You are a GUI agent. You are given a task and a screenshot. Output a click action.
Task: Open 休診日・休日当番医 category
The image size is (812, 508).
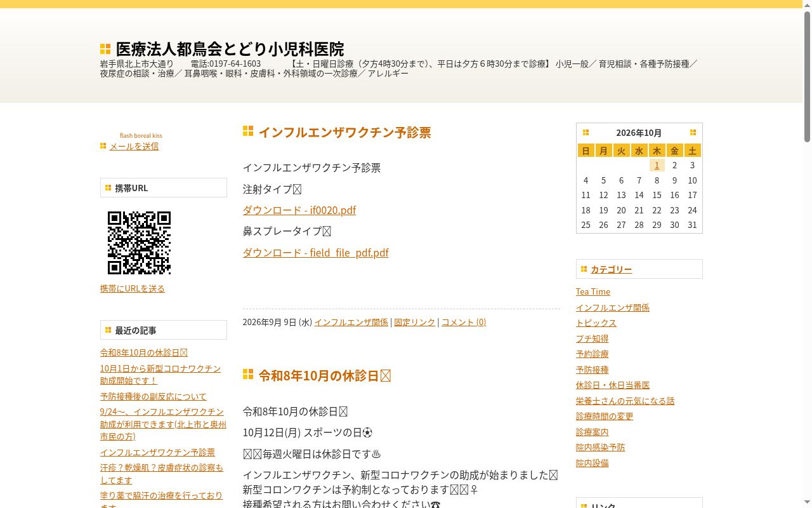coord(613,385)
